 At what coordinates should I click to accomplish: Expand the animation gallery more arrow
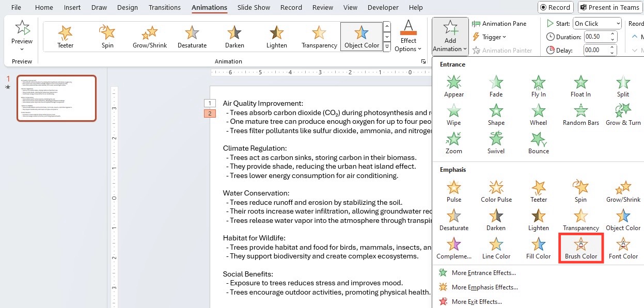click(387, 46)
